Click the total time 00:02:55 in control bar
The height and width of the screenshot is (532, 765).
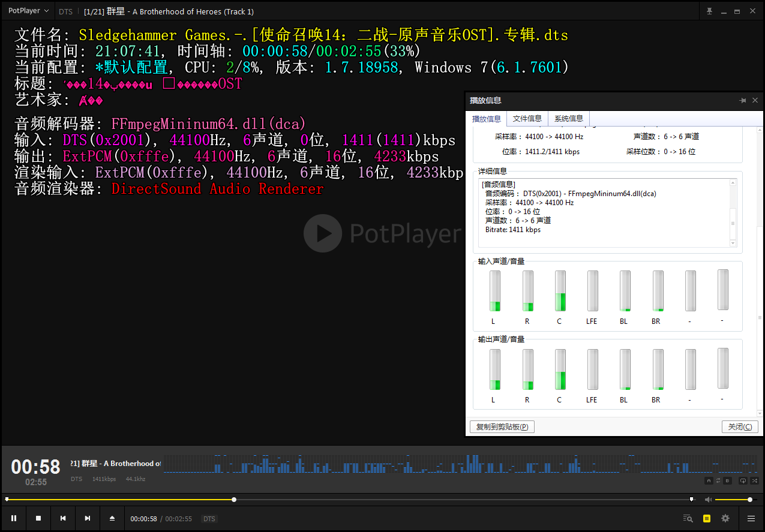tap(179, 519)
